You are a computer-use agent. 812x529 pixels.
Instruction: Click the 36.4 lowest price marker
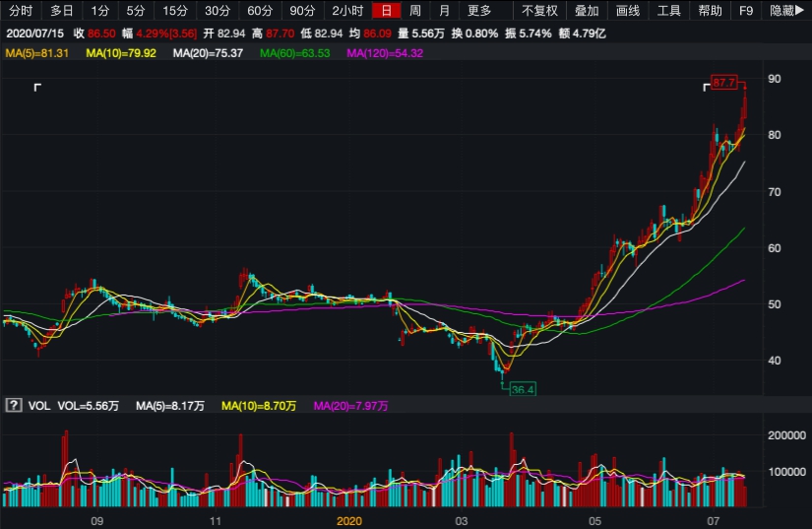click(522, 390)
